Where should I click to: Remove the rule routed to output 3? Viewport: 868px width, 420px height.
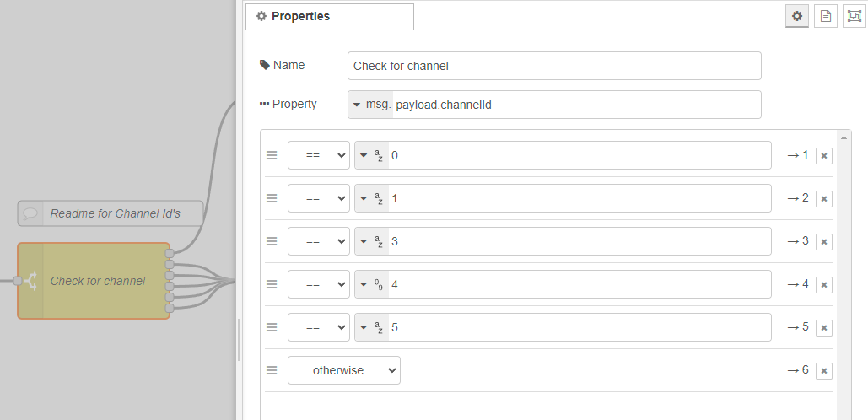823,242
